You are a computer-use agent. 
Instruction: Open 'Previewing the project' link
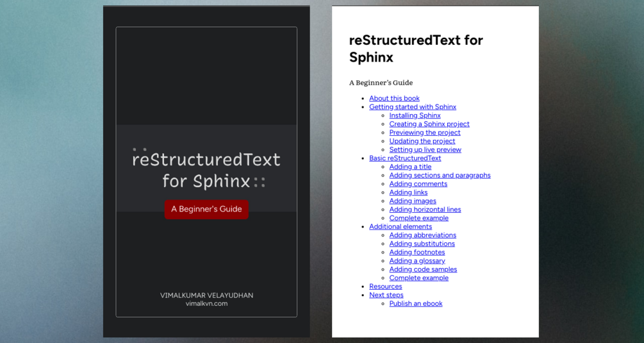click(425, 133)
